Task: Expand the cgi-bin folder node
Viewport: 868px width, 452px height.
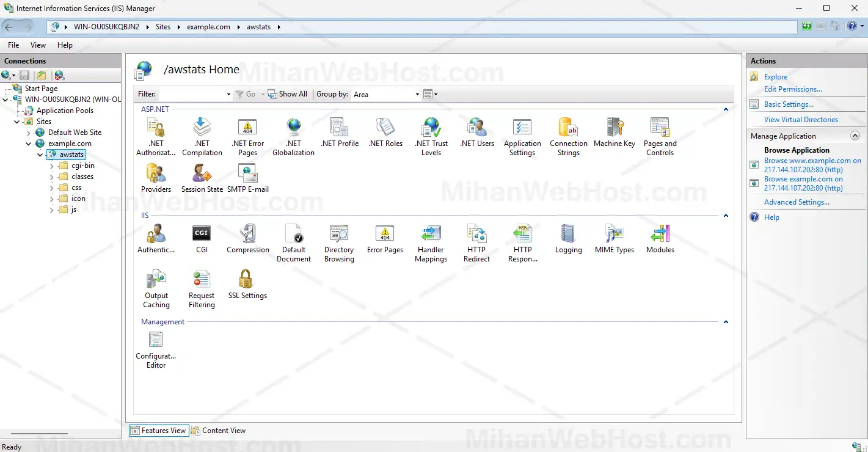Action: pyautogui.click(x=52, y=166)
